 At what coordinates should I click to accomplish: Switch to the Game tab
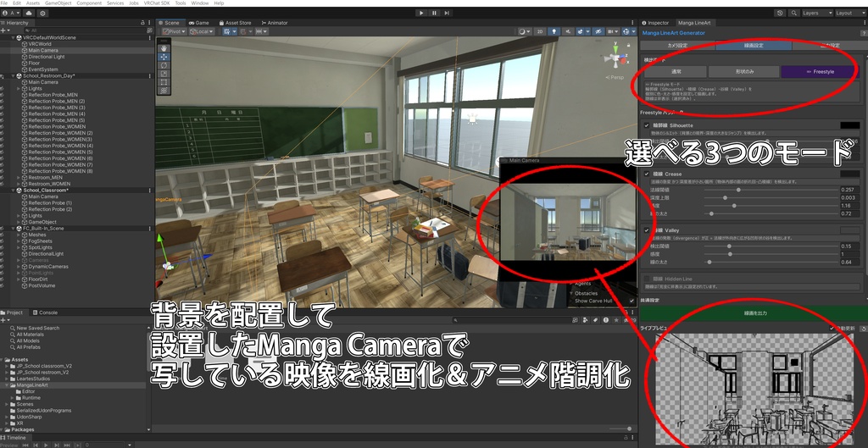(x=198, y=23)
